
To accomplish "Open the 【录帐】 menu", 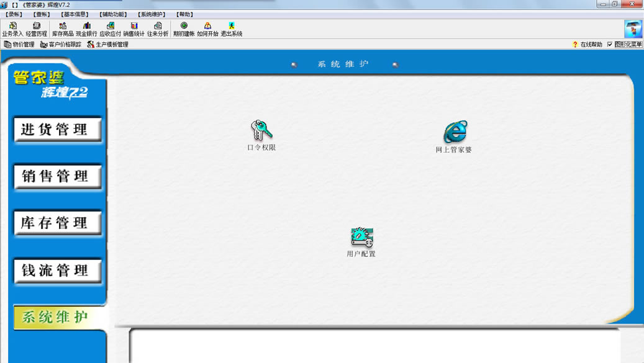I will (x=14, y=14).
